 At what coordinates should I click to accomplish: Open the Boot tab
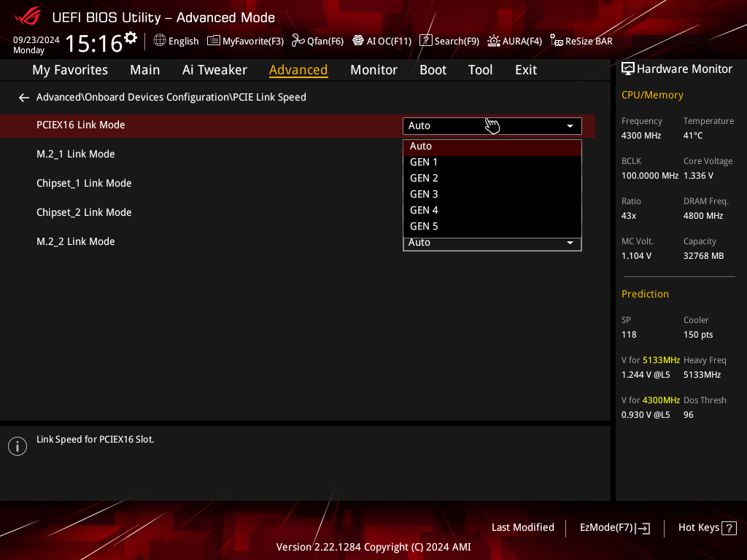click(x=433, y=70)
